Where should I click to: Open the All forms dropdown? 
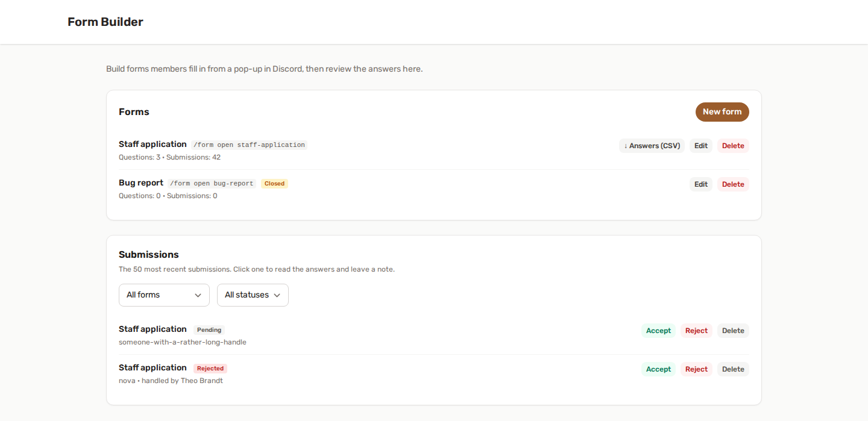[164, 295]
